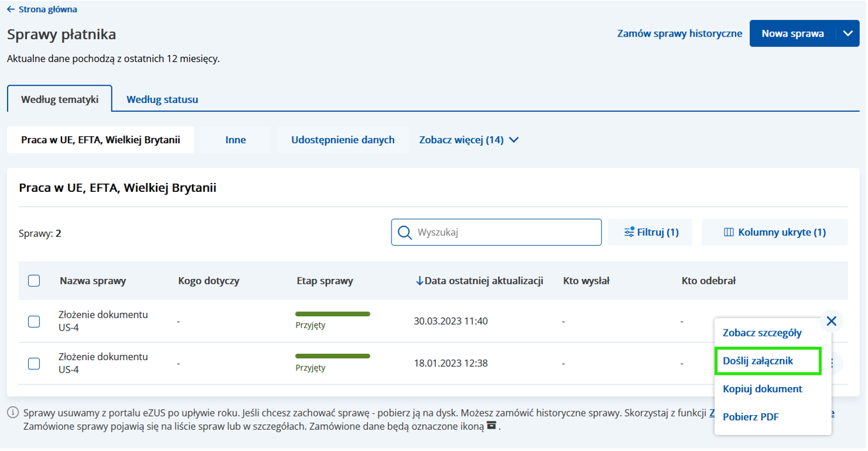
Task: Expand the Nowa sprawa dropdown arrow
Action: click(848, 34)
